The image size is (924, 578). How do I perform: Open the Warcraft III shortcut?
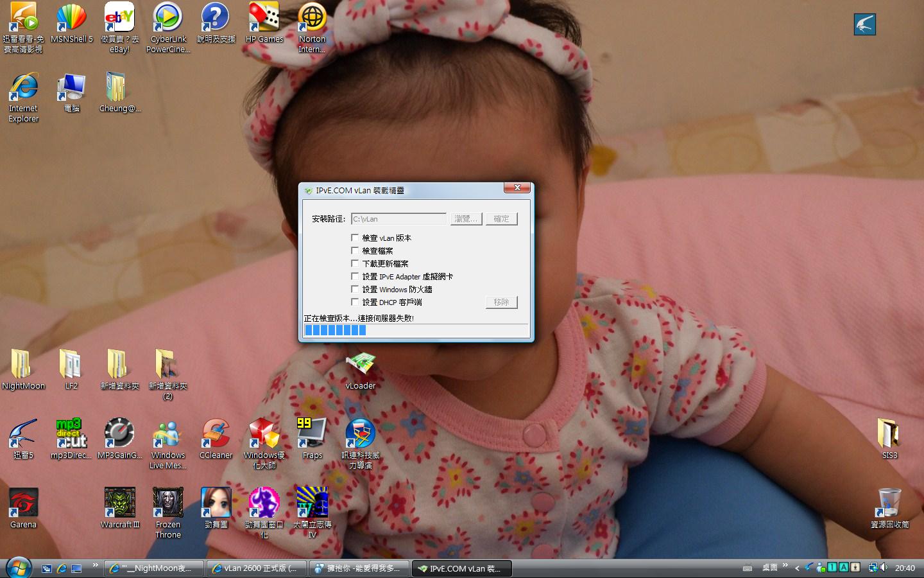point(120,504)
